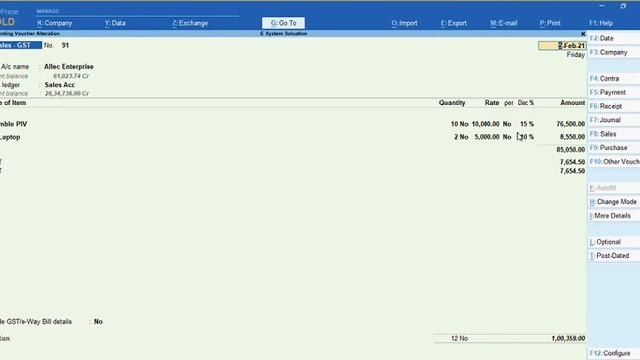Viewport: 640px width, 360px height.
Task: Open the M: E-mail menu
Action: [x=503, y=23]
